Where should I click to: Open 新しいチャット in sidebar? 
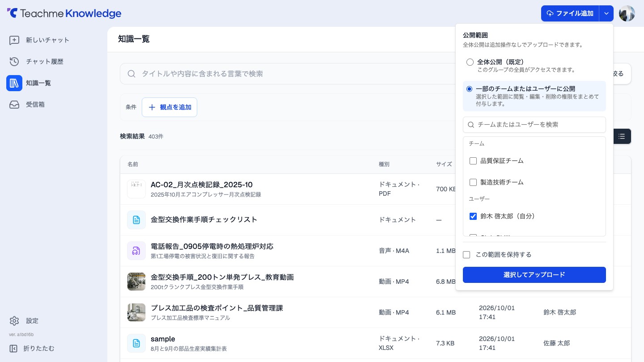[54, 40]
